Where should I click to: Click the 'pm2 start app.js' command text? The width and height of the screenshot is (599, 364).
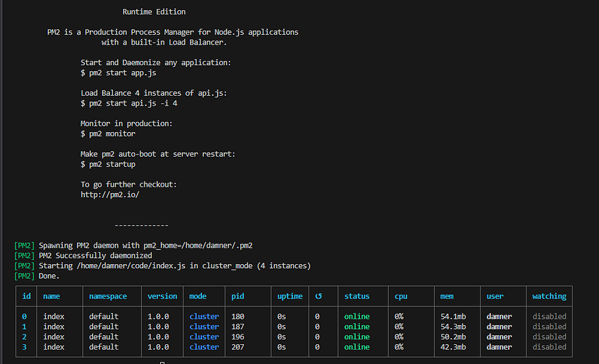coord(123,73)
